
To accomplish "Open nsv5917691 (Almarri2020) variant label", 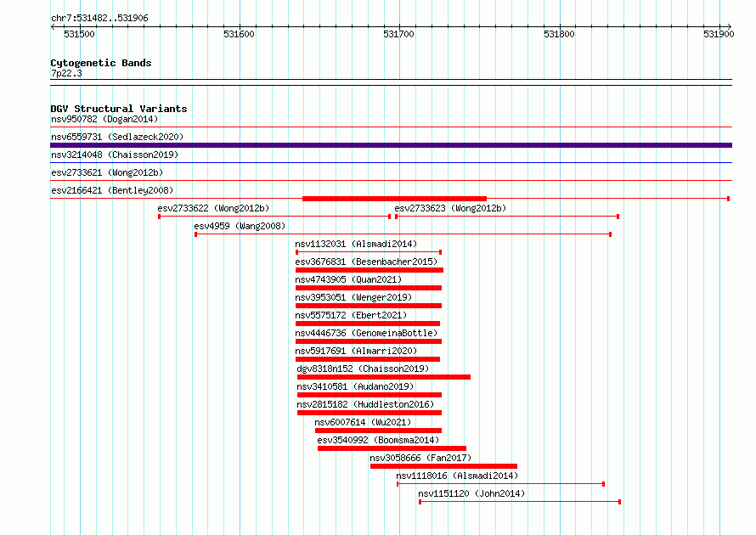I will point(356,351).
